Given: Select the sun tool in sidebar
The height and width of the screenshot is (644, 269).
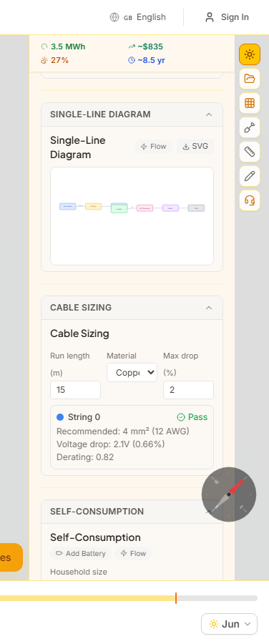Looking at the screenshot, I should 250,54.
